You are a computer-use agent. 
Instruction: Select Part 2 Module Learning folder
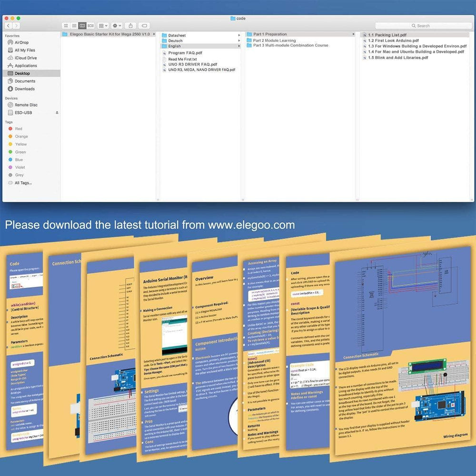point(274,40)
